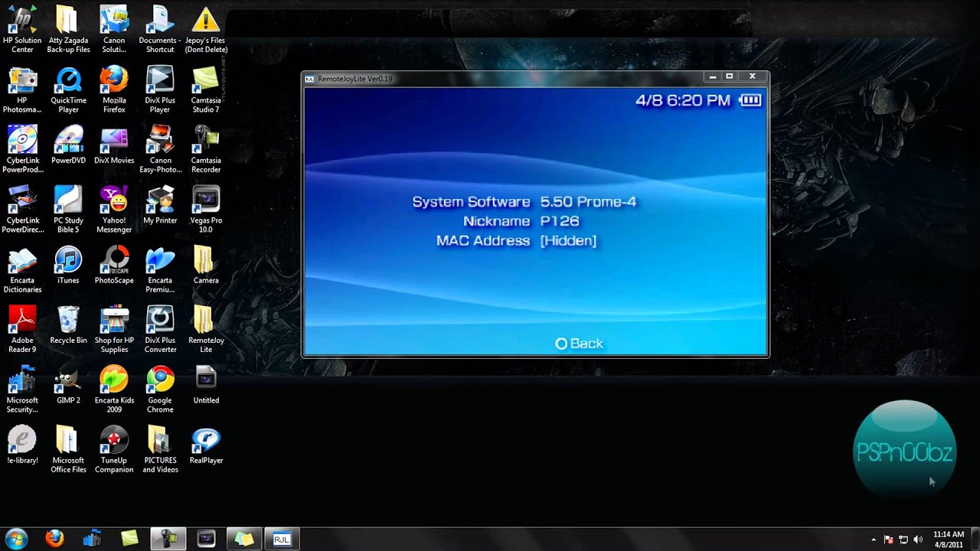The image size is (980, 551).
Task: Minimize the RemoteJoyLite window
Action: point(713,77)
